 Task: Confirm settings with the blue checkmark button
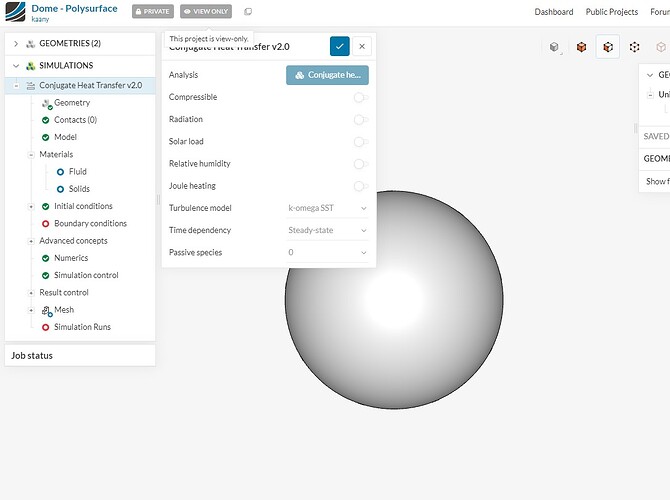[340, 46]
